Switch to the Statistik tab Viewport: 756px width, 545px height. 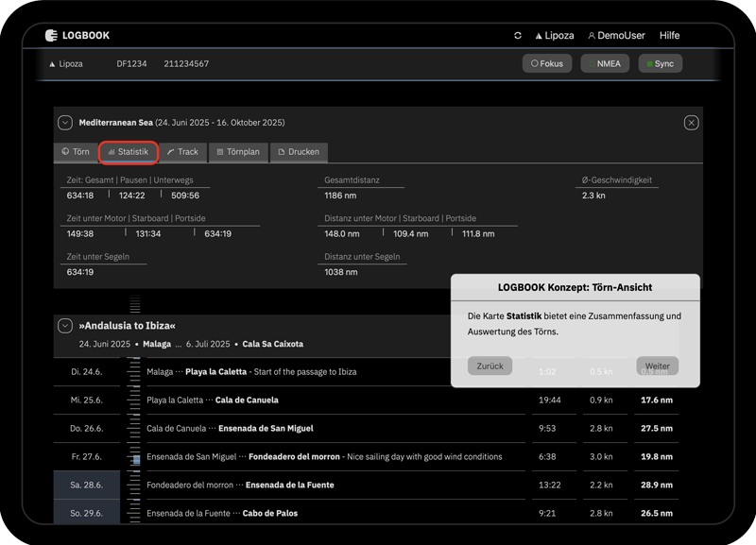point(129,152)
